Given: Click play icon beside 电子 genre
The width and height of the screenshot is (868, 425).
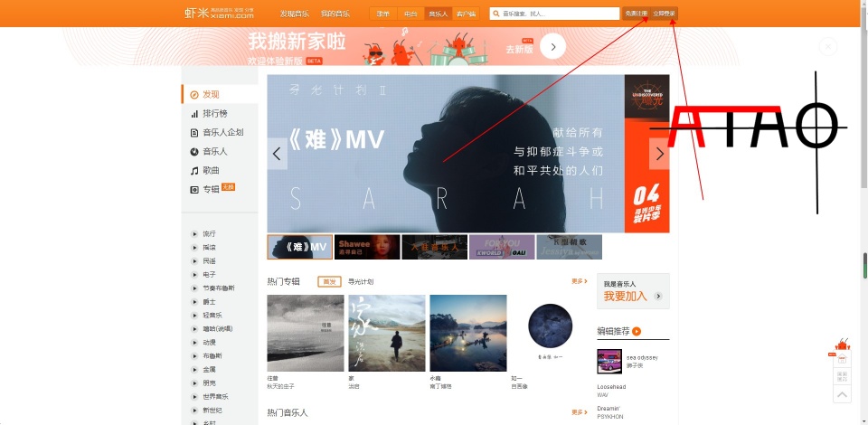Looking at the screenshot, I should (194, 275).
